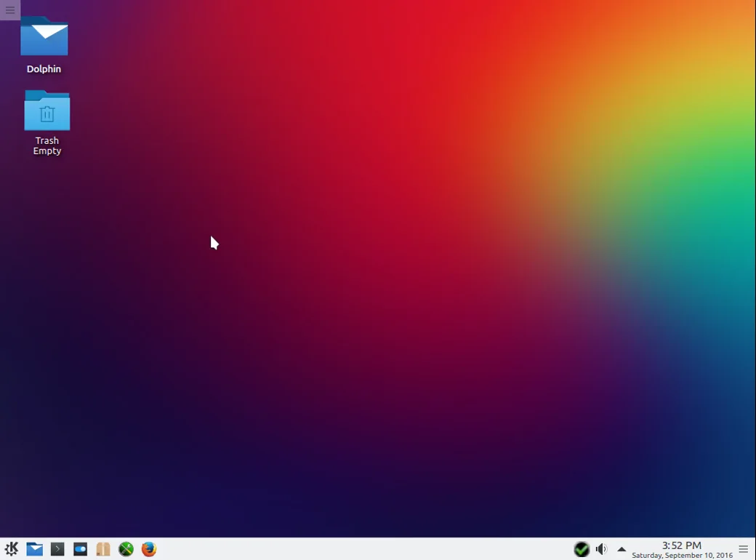Open the Trash desktop icon
Image resolution: width=756 pixels, height=560 pixels.
pyautogui.click(x=47, y=111)
